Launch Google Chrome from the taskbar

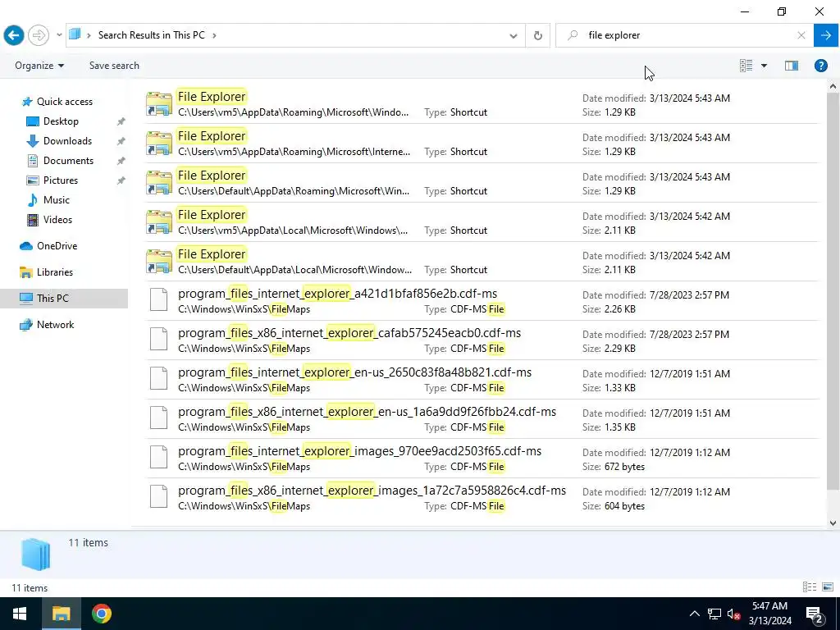pos(101,614)
